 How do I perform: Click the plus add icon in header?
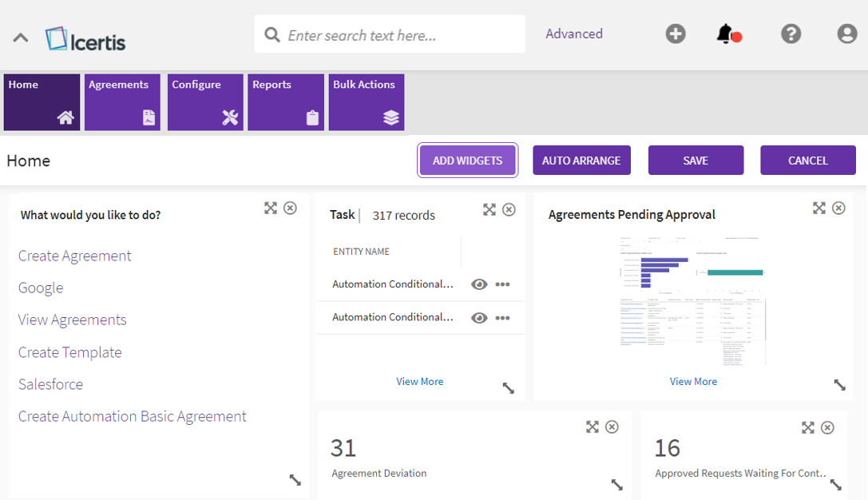coord(676,34)
